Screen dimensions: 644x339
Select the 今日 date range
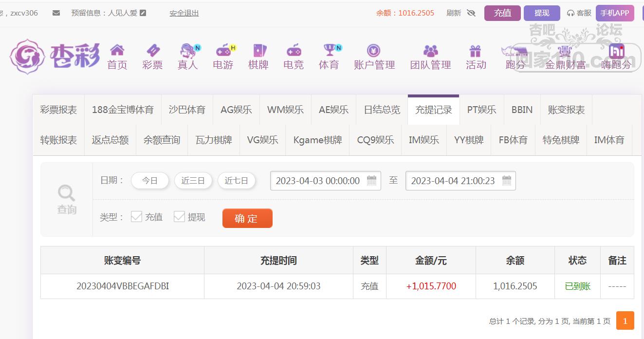(x=150, y=181)
